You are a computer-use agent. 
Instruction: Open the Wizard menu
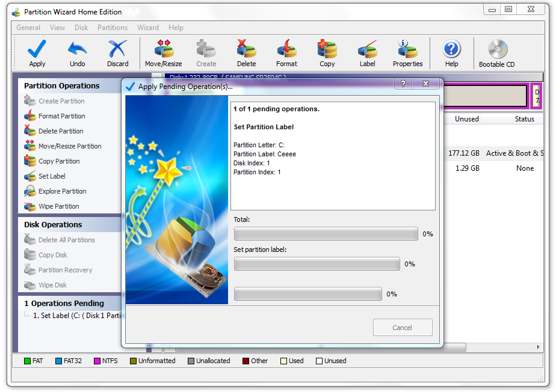148,28
